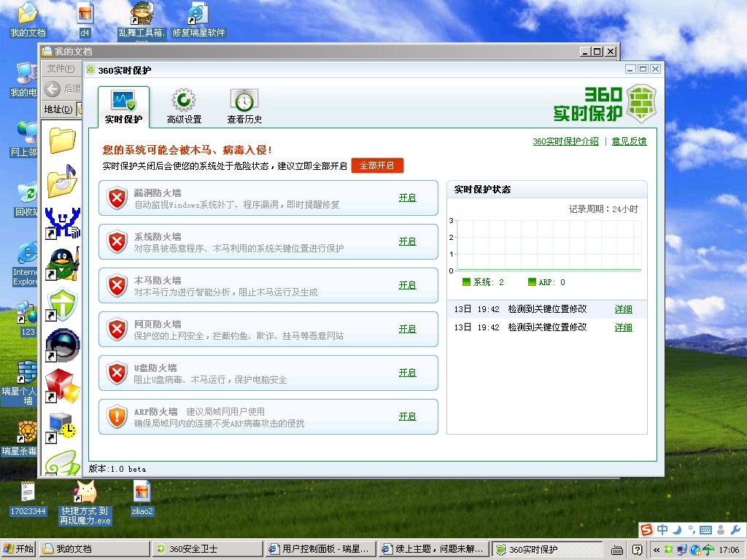Click the 开始 Start button
The image size is (747, 560).
(19, 549)
